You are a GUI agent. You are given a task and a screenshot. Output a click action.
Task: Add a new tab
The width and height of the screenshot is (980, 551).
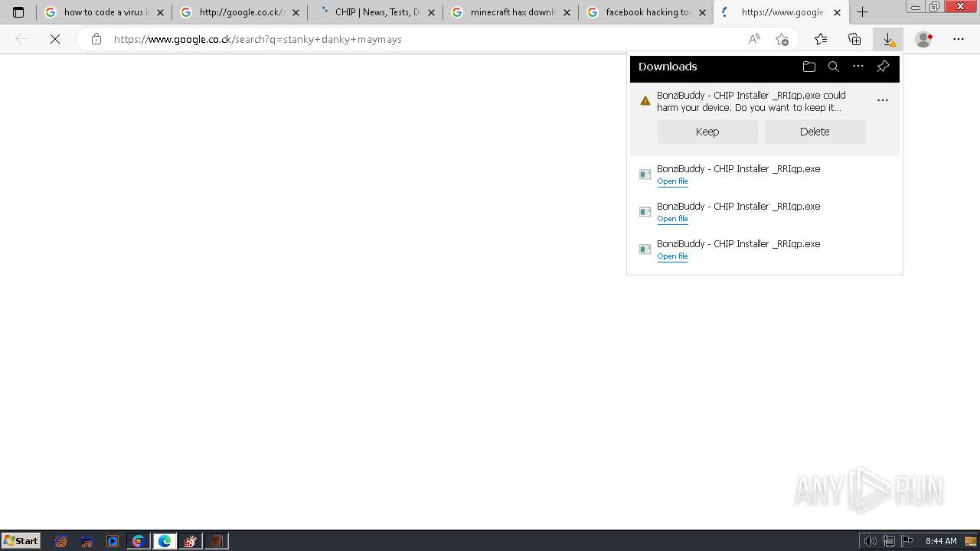point(862,12)
